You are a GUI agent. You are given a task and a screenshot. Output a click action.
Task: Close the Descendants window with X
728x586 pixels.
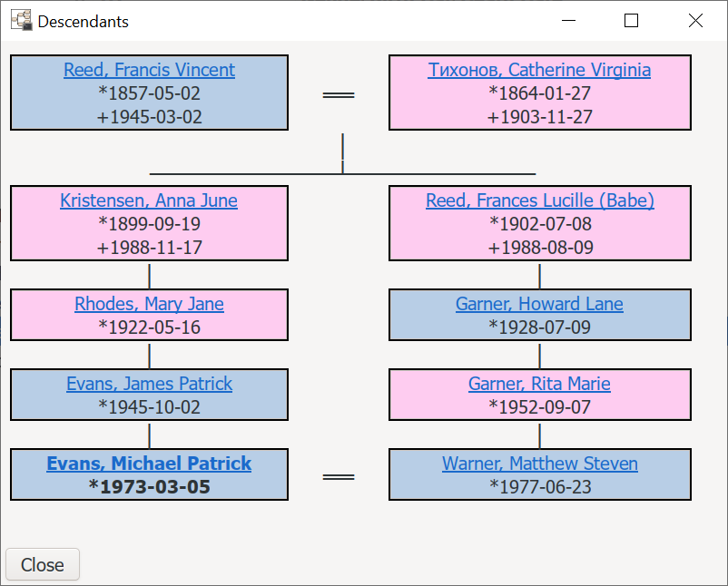695,21
